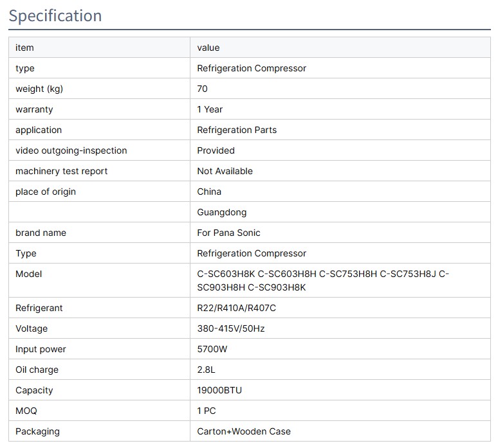Screen dimensions: 498x448
Task: Click the Specification heading
Action: coord(55,16)
